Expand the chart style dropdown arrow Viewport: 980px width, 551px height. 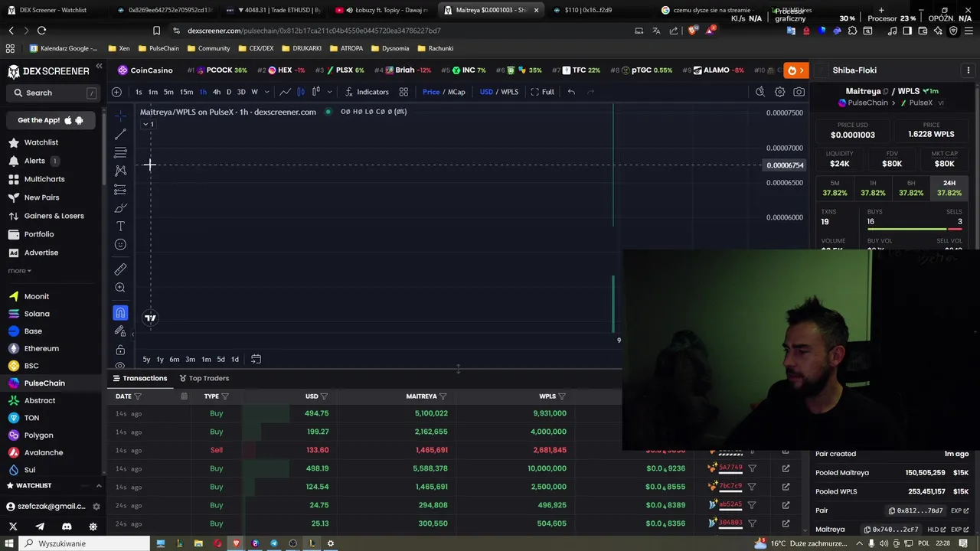pos(329,92)
